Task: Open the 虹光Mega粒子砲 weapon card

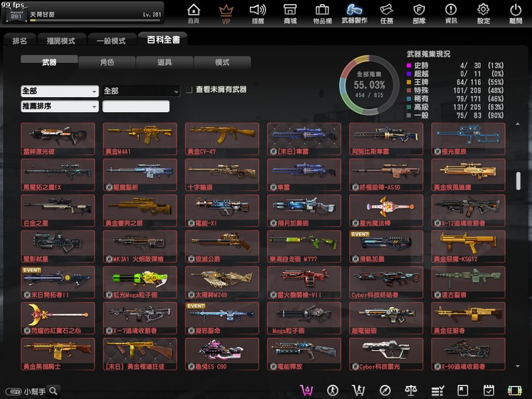Action: tap(140, 282)
